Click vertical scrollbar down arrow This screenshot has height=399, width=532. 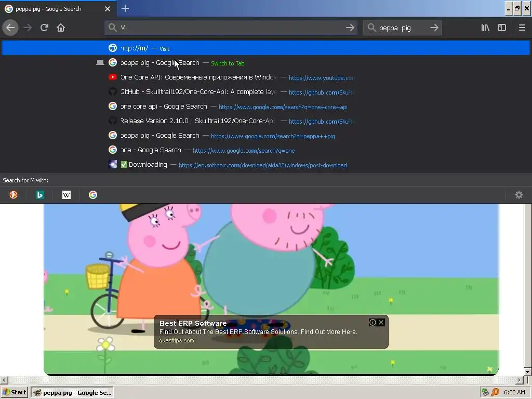528,371
